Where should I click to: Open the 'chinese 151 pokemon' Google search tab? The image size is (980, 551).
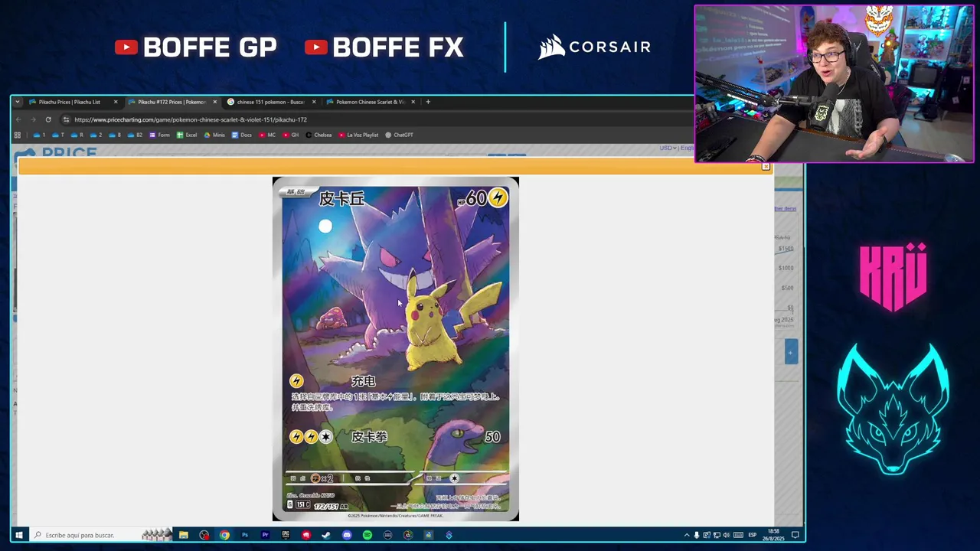[x=269, y=102]
